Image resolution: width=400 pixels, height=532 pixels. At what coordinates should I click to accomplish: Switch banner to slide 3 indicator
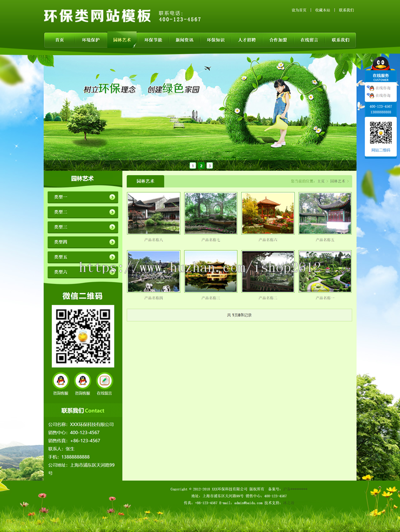coord(210,165)
